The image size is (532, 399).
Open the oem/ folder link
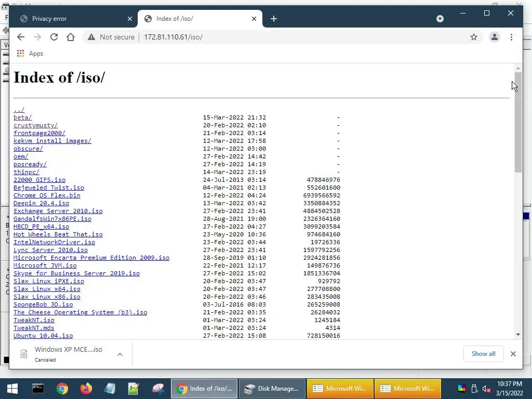click(x=21, y=156)
